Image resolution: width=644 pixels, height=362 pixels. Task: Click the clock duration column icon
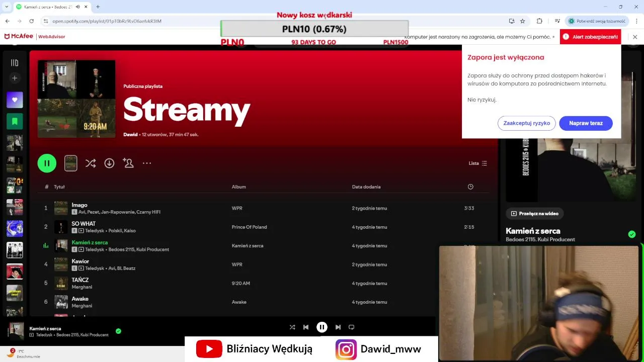[470, 187]
